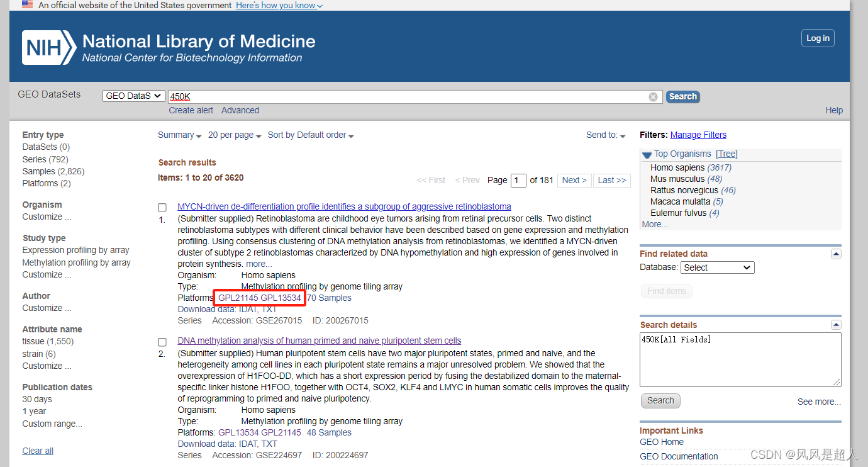Image resolution: width=868 pixels, height=467 pixels.
Task: Open Manage Filters
Action: 698,135
